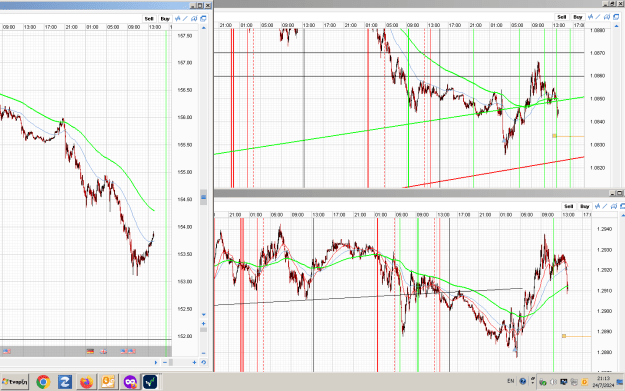Select line drawing tool in left chart toolbar
625x391 pixels.
[x=185, y=19]
